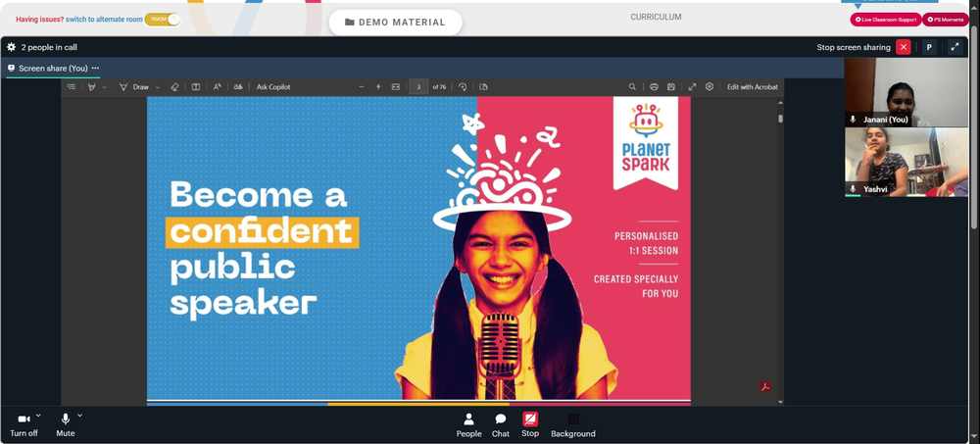Click the 'of 76' page count text
The height and width of the screenshot is (444, 980).
(x=439, y=87)
